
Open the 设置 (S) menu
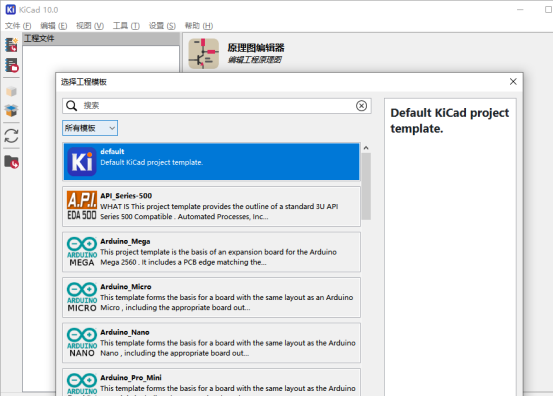tap(162, 26)
